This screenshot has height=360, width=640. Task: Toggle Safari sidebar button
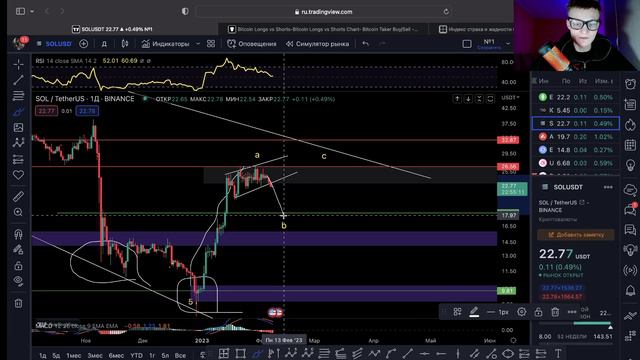(20, 11)
